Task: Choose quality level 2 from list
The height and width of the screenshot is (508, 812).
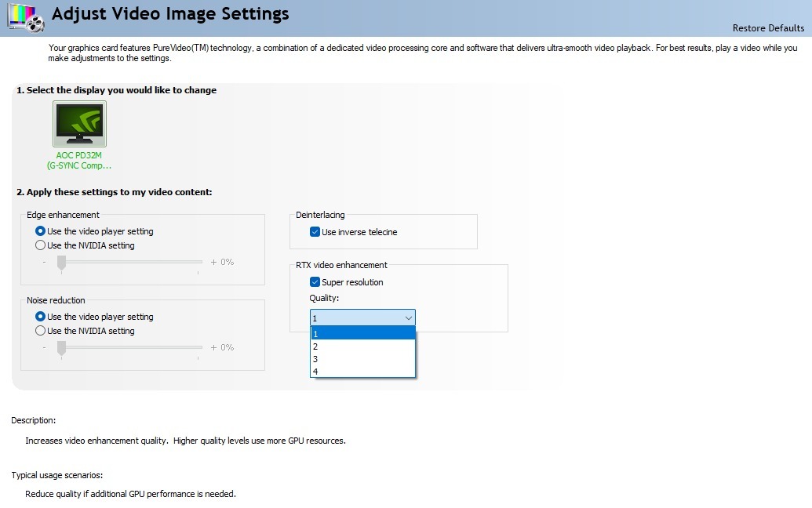Action: 362,346
